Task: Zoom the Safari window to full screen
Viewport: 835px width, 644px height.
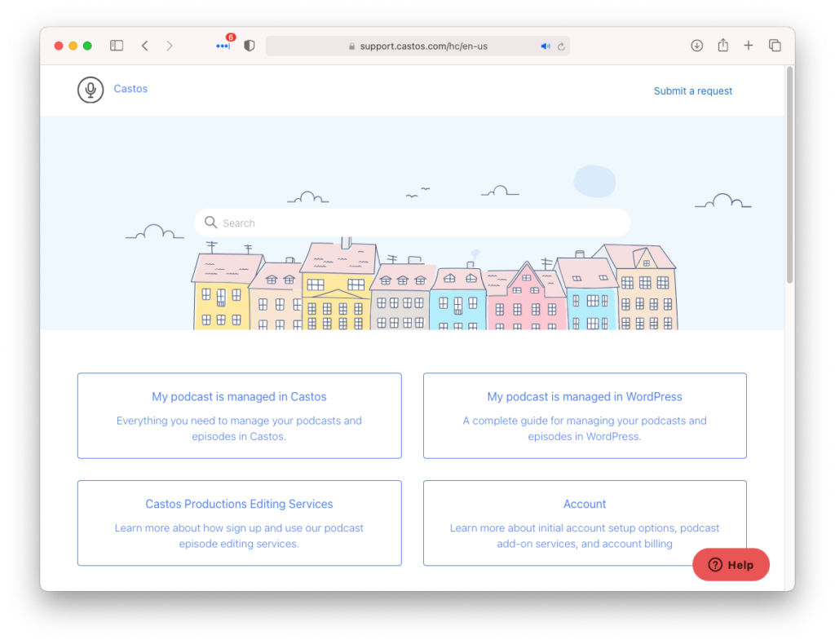Action: [x=87, y=46]
